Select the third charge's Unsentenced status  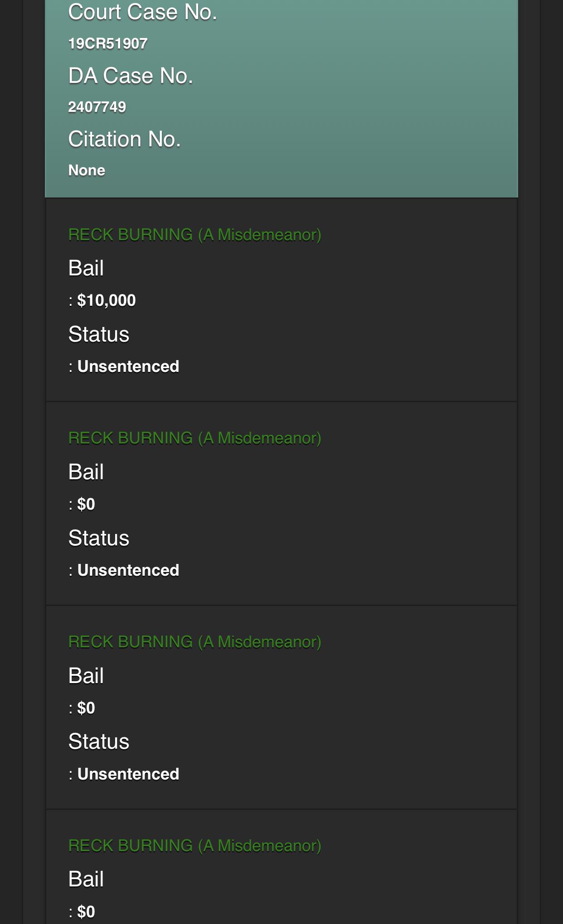pos(128,774)
